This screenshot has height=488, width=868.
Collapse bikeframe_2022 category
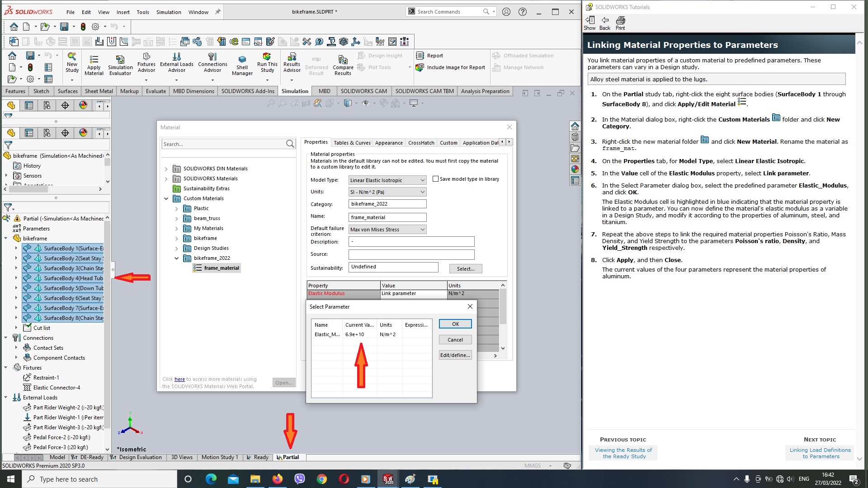177,258
